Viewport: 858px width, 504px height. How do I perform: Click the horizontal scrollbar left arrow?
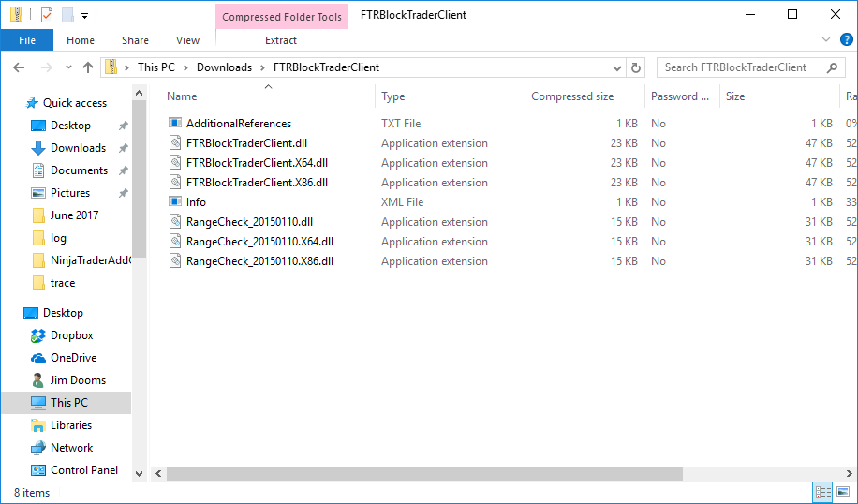click(x=158, y=473)
